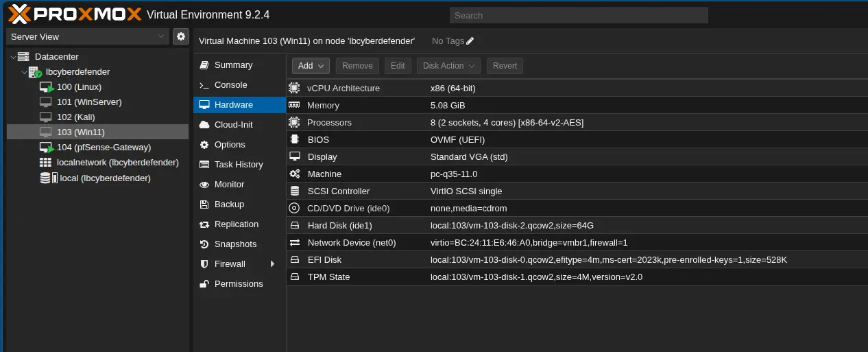This screenshot has width=868, height=352.
Task: Open the Server View settings gear
Action: [181, 36]
